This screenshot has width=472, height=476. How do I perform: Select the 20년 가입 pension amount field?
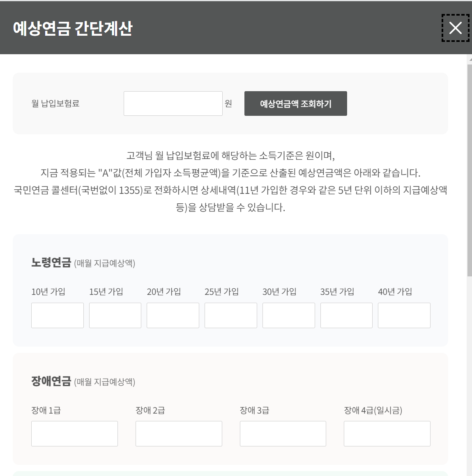pos(173,315)
